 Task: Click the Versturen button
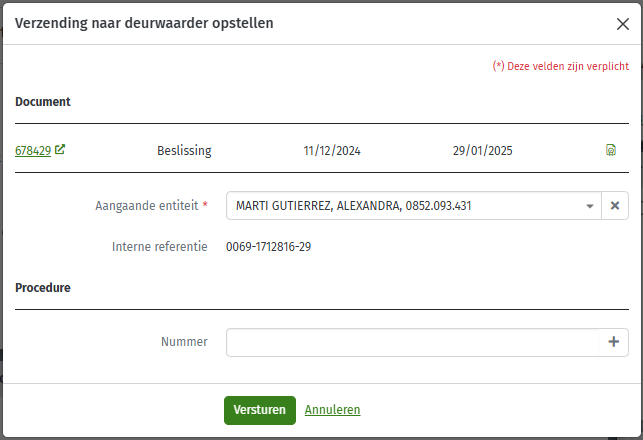[260, 410]
